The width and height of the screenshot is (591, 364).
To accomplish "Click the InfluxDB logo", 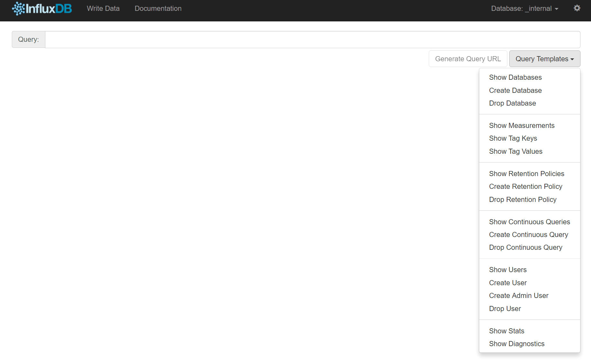I will (42, 9).
